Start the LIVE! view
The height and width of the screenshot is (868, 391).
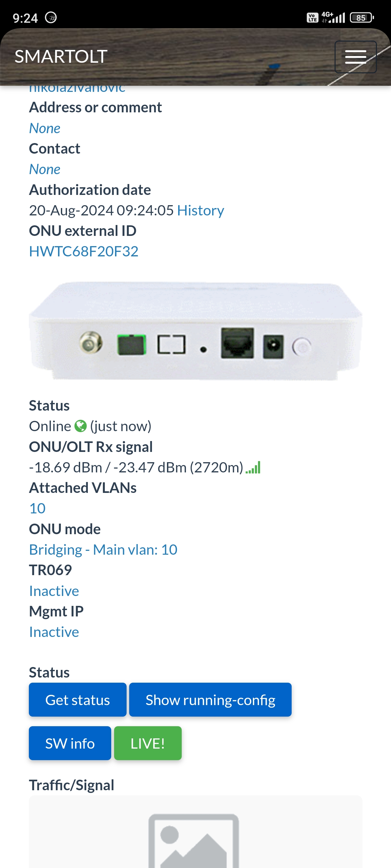click(x=148, y=743)
